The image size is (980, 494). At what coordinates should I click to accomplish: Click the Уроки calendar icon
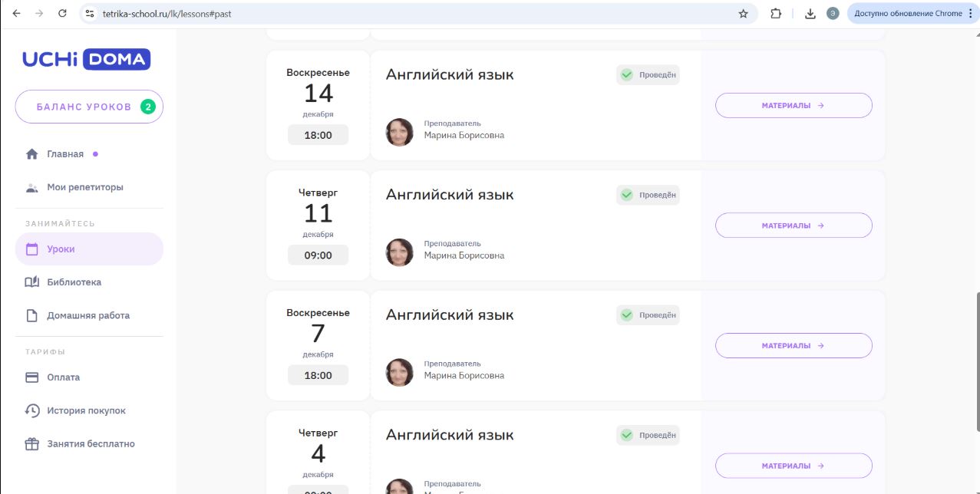(32, 249)
